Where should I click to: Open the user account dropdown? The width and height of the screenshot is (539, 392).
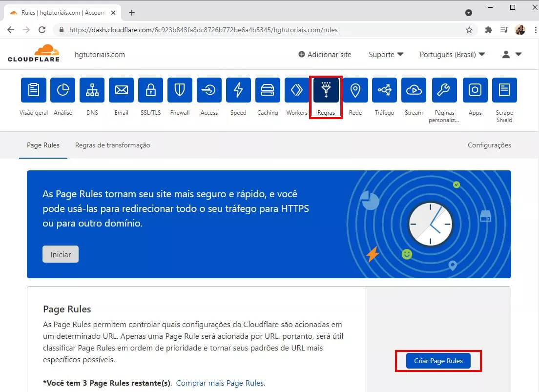(512, 54)
